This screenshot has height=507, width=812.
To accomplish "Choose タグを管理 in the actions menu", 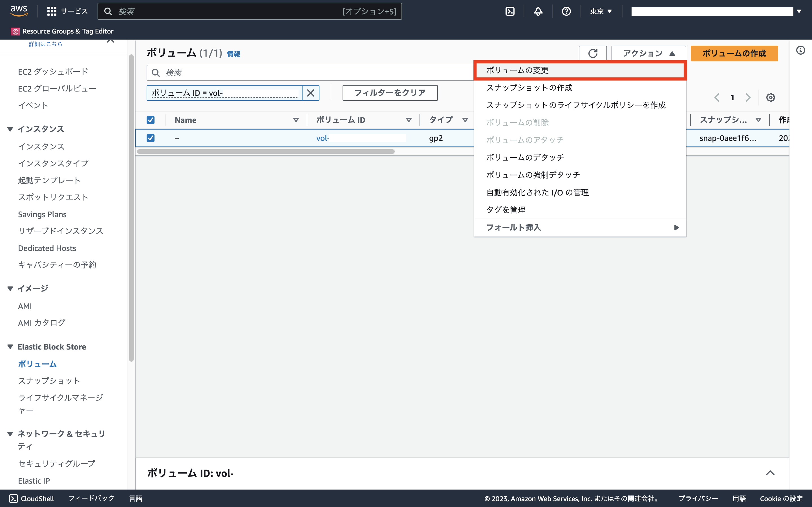I will tap(506, 210).
